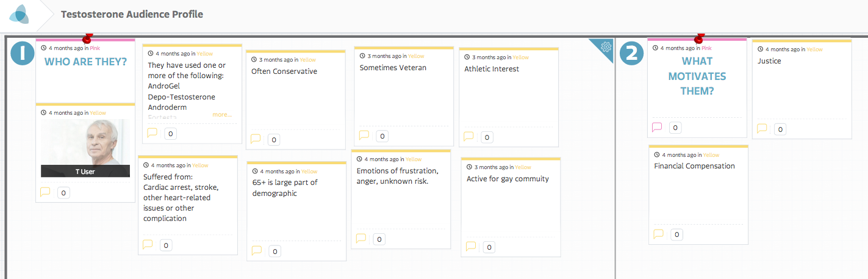Click comment count on Active for gay community card
The width and height of the screenshot is (868, 279).
[487, 247]
